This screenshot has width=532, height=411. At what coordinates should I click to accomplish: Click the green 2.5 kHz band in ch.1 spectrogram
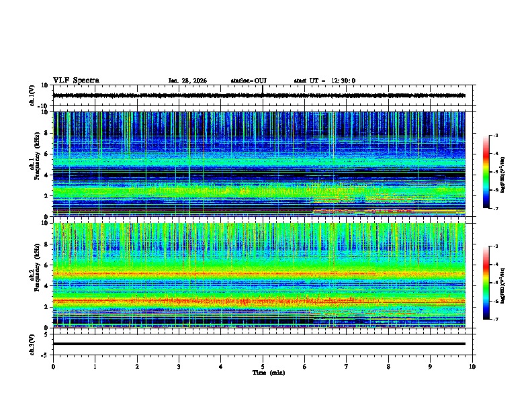pos(259,191)
